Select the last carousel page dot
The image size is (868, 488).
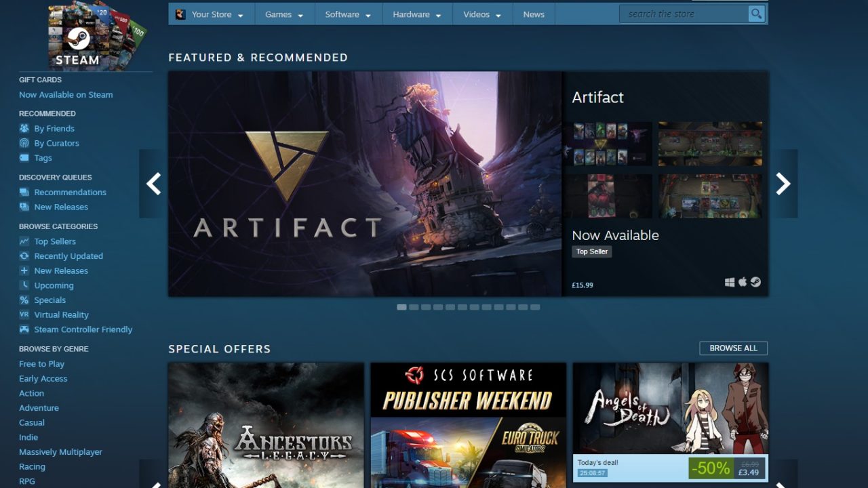pyautogui.click(x=535, y=307)
